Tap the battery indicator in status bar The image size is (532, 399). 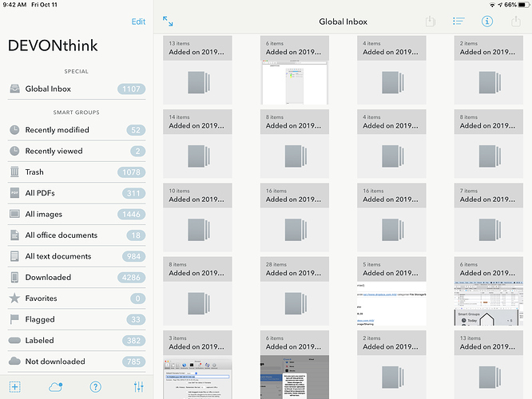(524, 5)
